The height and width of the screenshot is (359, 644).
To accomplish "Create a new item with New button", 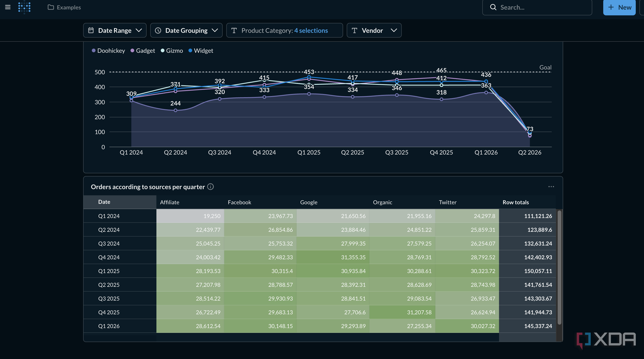I will 619,7.
